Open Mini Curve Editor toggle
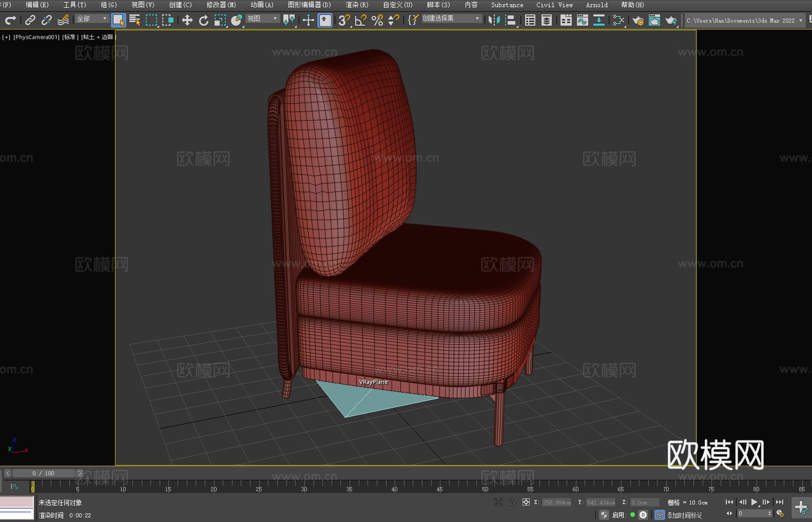The image size is (812, 522). pos(14,486)
